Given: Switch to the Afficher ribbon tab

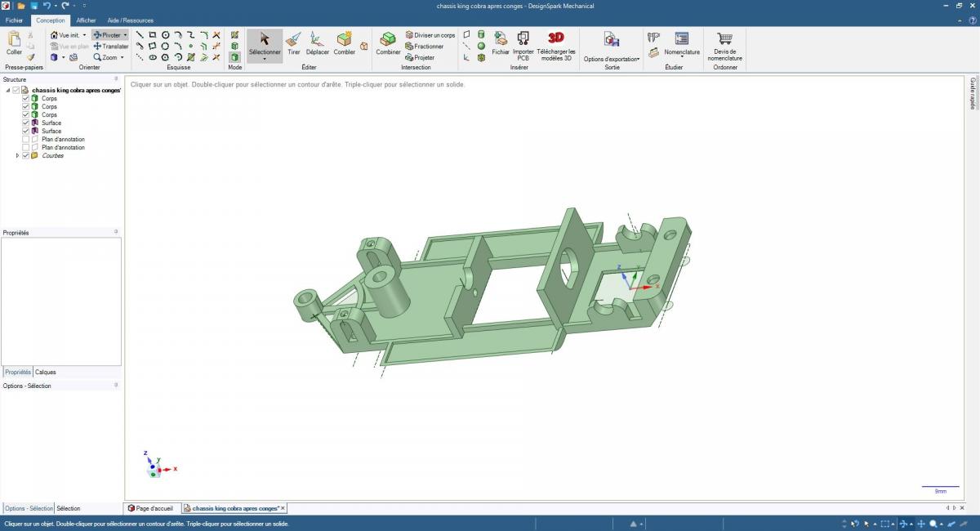Looking at the screenshot, I should pyautogui.click(x=86, y=20).
